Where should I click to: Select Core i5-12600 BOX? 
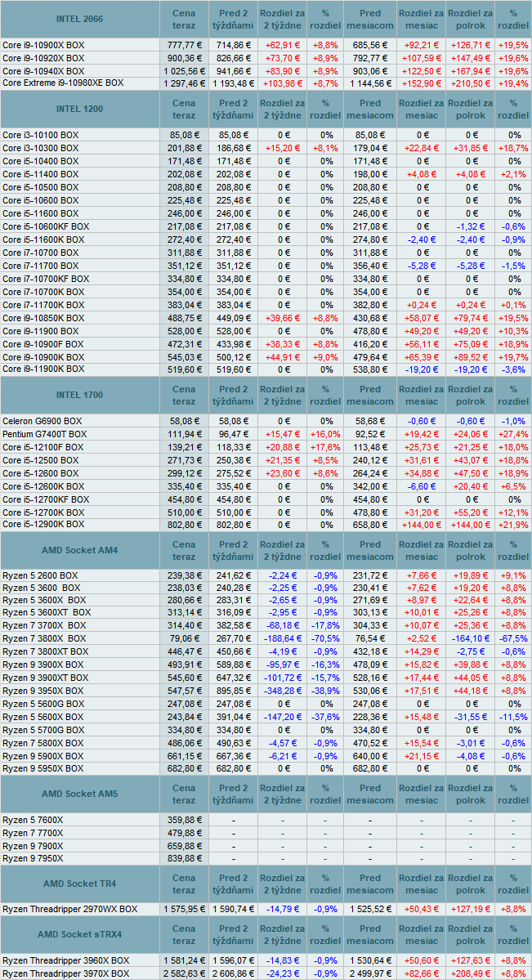(x=41, y=474)
